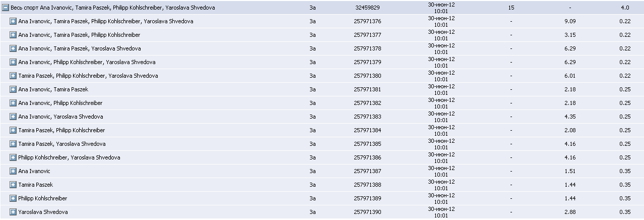The height and width of the screenshot is (220, 644).
Task: Select bet ID 32459829 in top row
Action: [367, 8]
